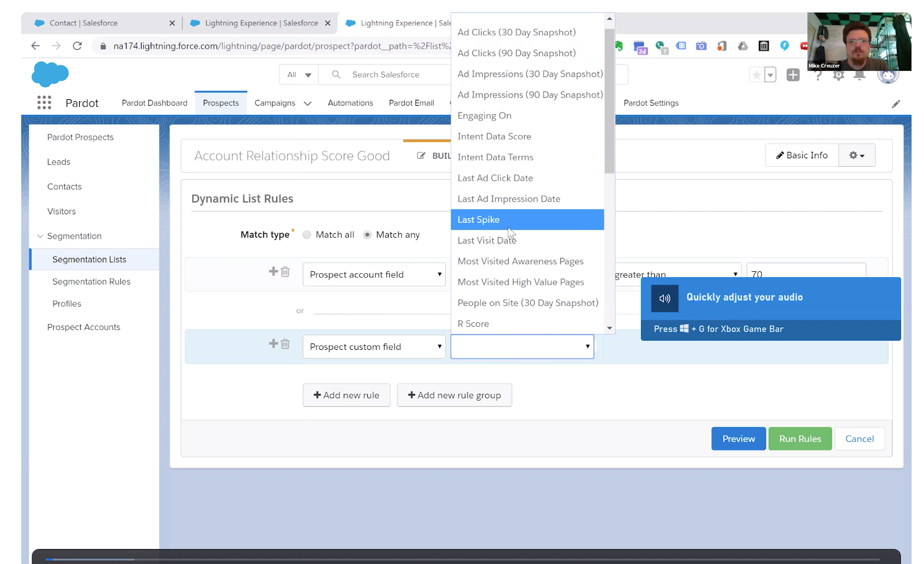924x564 pixels.
Task: Open the Automations tab
Action: coord(351,103)
